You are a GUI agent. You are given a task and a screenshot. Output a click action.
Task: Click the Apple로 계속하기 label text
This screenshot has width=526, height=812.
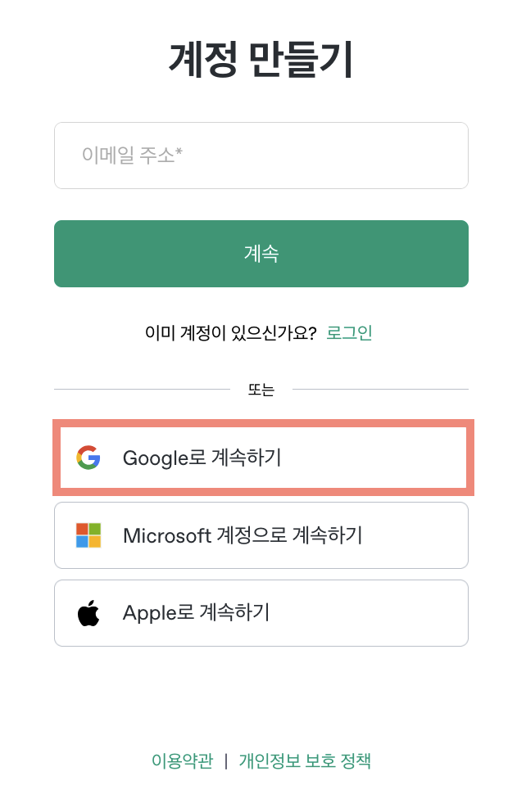coord(196,612)
